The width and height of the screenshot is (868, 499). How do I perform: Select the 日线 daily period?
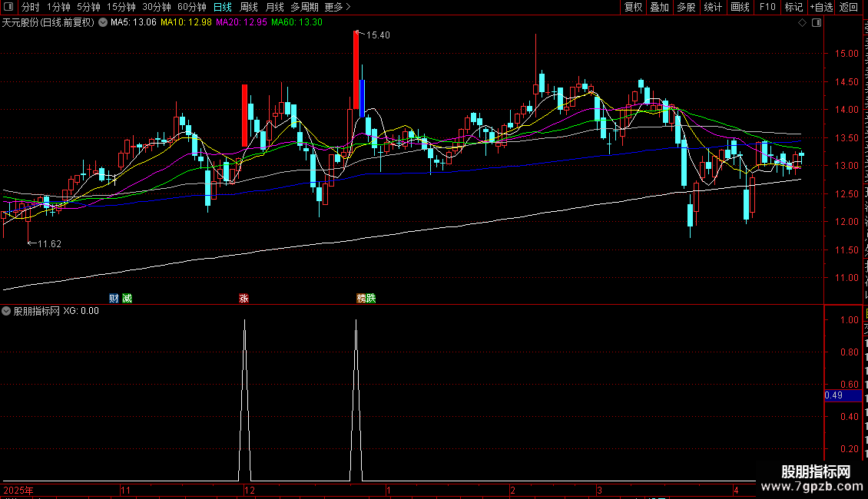click(x=223, y=7)
